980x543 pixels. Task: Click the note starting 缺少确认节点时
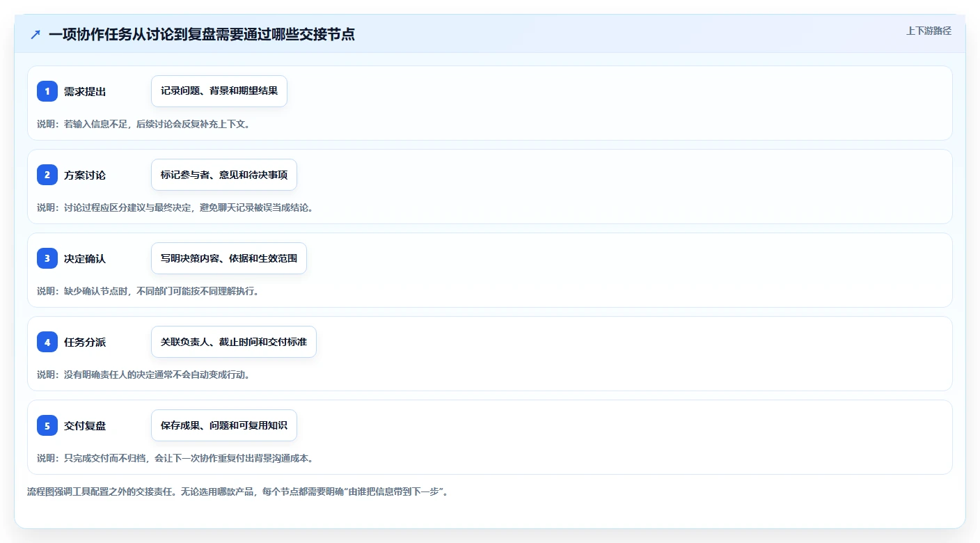pyautogui.click(x=148, y=291)
